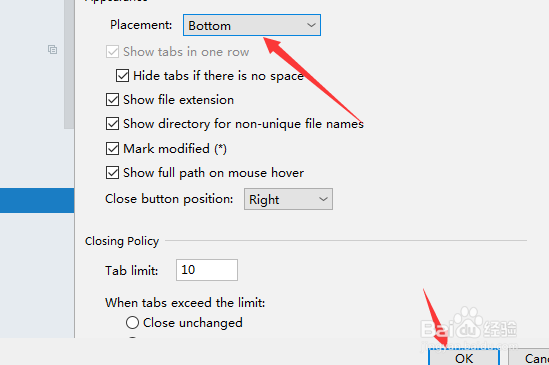549x365 pixels.
Task: Click into the Tab limit field showing 10
Action: (207, 270)
